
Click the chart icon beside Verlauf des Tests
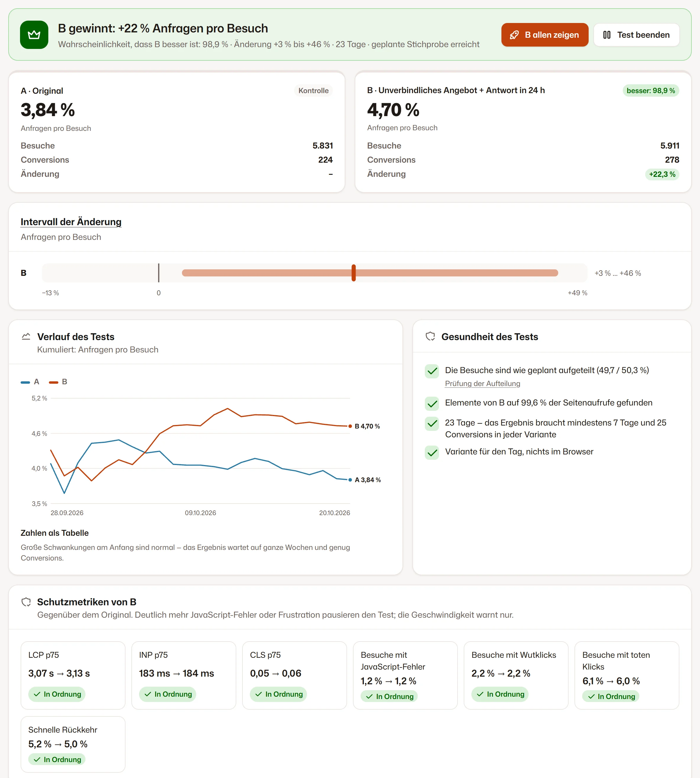point(26,337)
